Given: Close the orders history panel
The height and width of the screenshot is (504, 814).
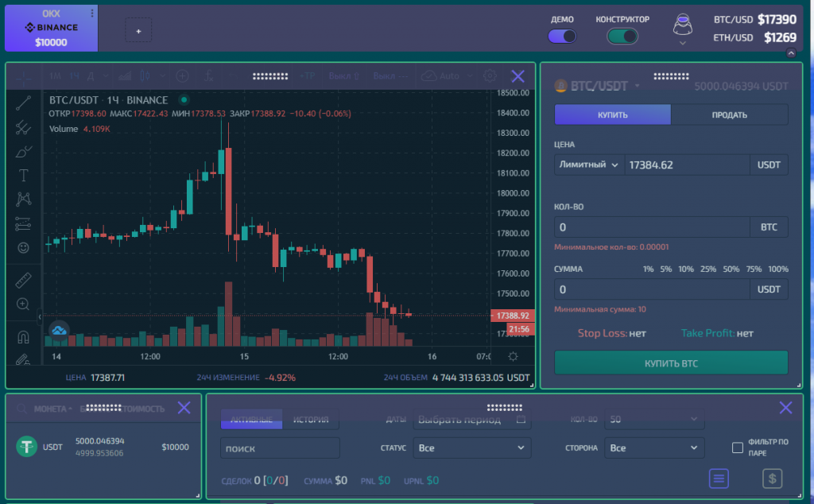Looking at the screenshot, I should (x=786, y=408).
